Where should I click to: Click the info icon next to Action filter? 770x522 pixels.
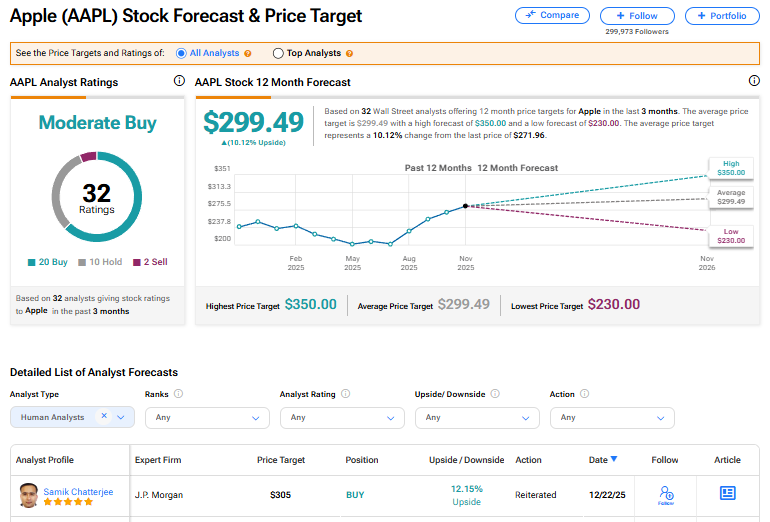(583, 394)
